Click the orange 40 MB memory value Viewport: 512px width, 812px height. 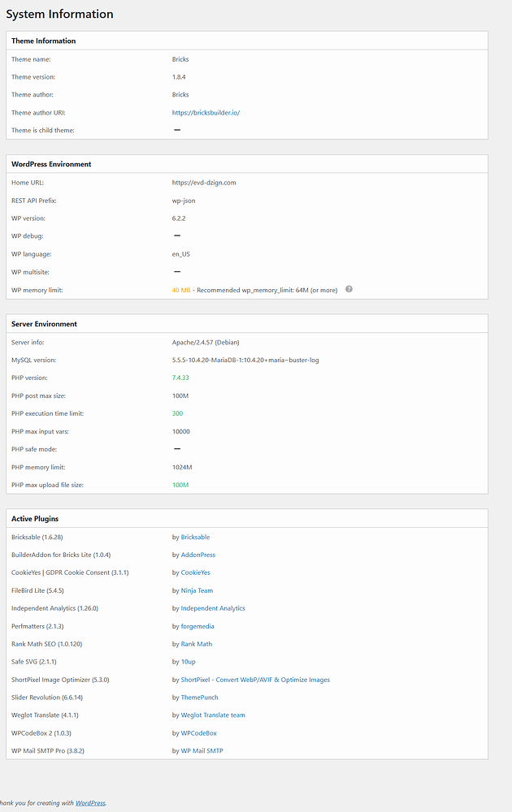click(181, 290)
